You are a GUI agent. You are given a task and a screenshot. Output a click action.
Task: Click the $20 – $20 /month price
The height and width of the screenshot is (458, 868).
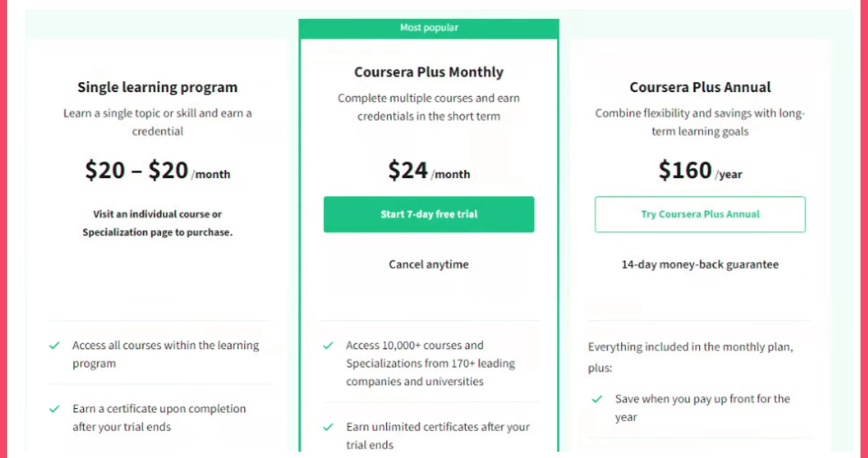point(157,171)
